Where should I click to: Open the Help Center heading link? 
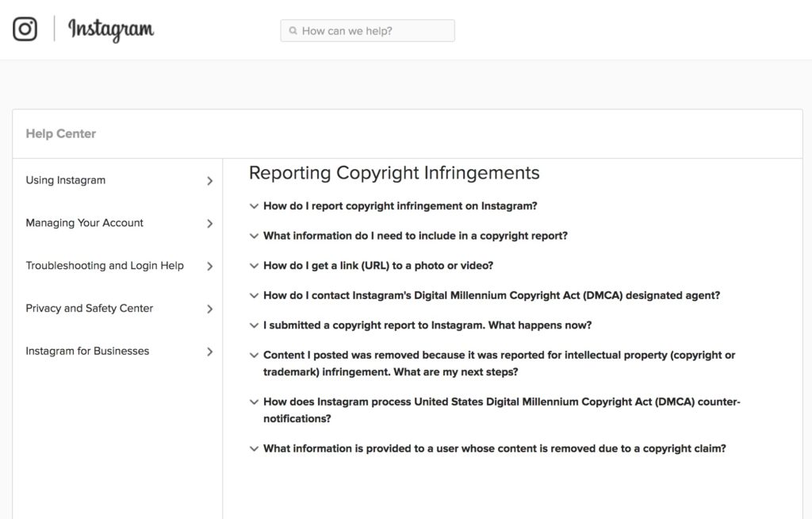point(60,134)
